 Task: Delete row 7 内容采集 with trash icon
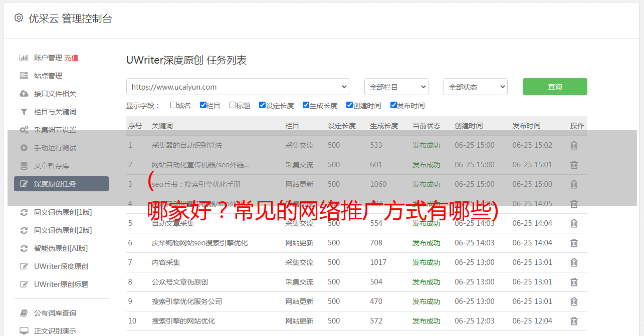point(574,262)
